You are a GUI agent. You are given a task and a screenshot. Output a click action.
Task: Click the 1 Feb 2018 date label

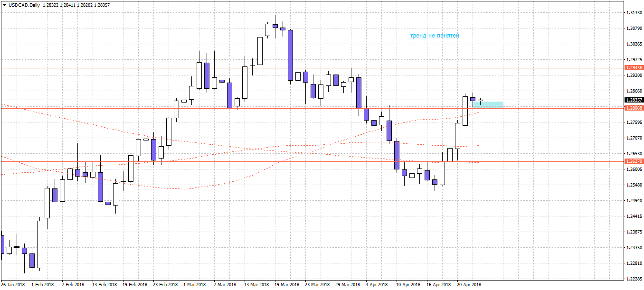43,285
